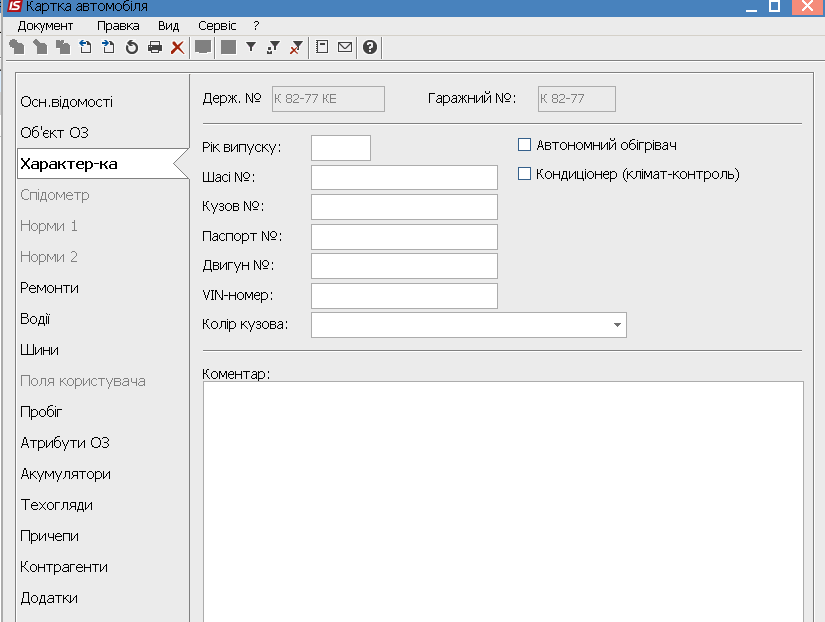825x622 pixels.
Task: Open the Додатки tab
Action: tap(103, 598)
